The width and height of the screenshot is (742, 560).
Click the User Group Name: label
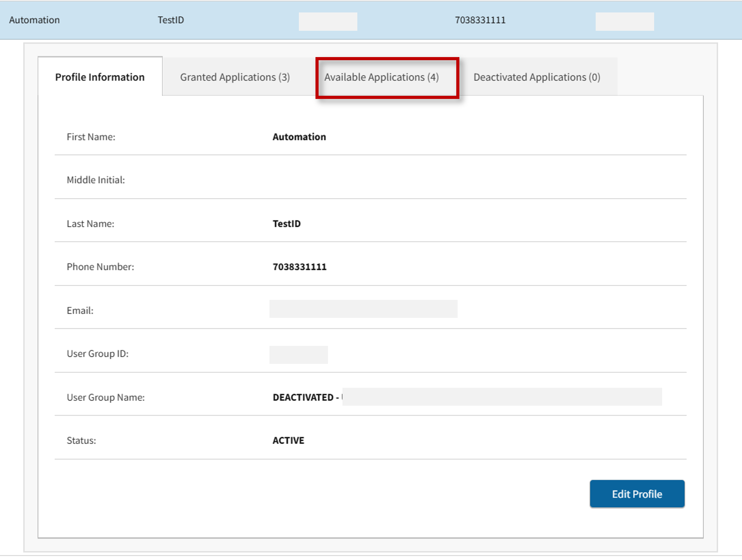106,397
